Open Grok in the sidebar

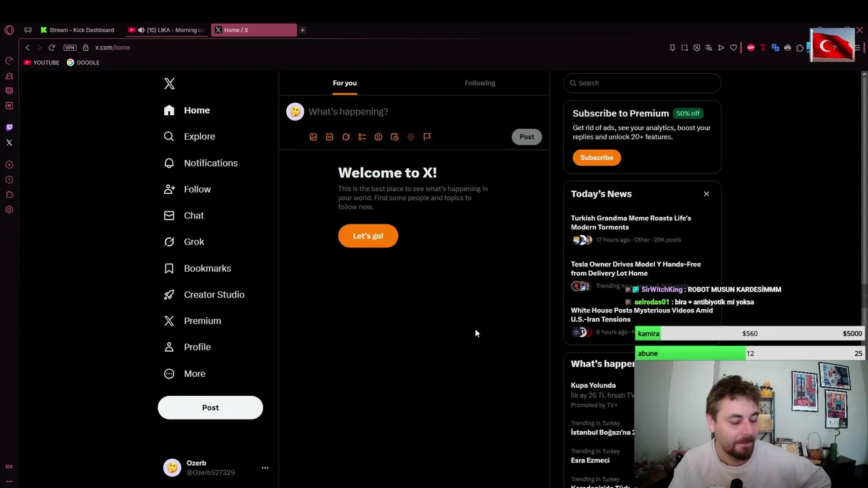(x=184, y=242)
